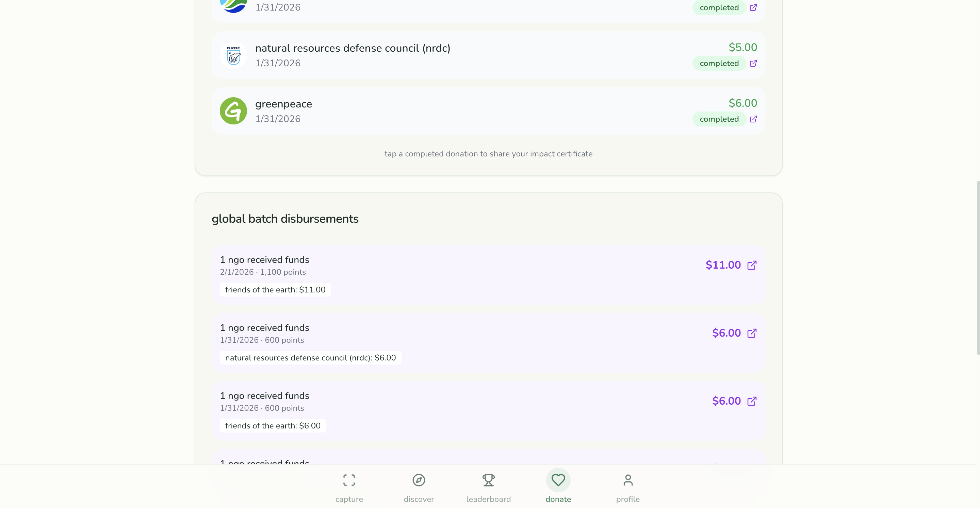Click the page vertical scrollbar
The width and height of the screenshot is (980, 508).
978,268
